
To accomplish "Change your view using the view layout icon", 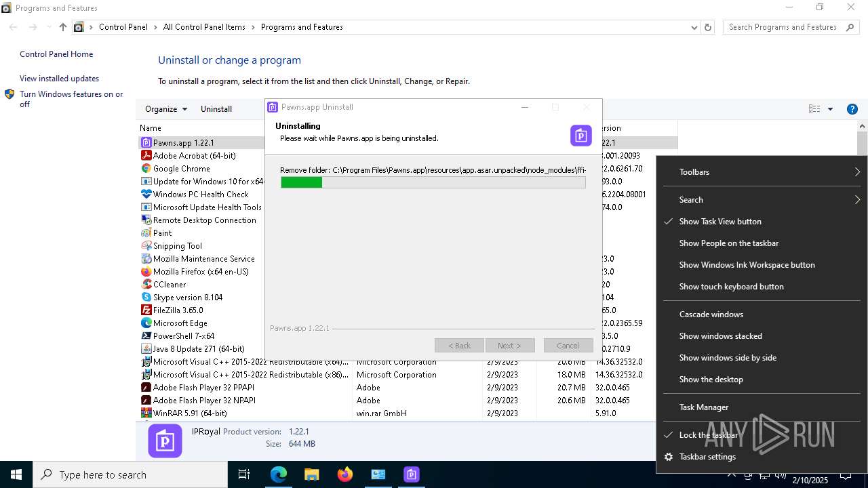I will click(x=814, y=109).
